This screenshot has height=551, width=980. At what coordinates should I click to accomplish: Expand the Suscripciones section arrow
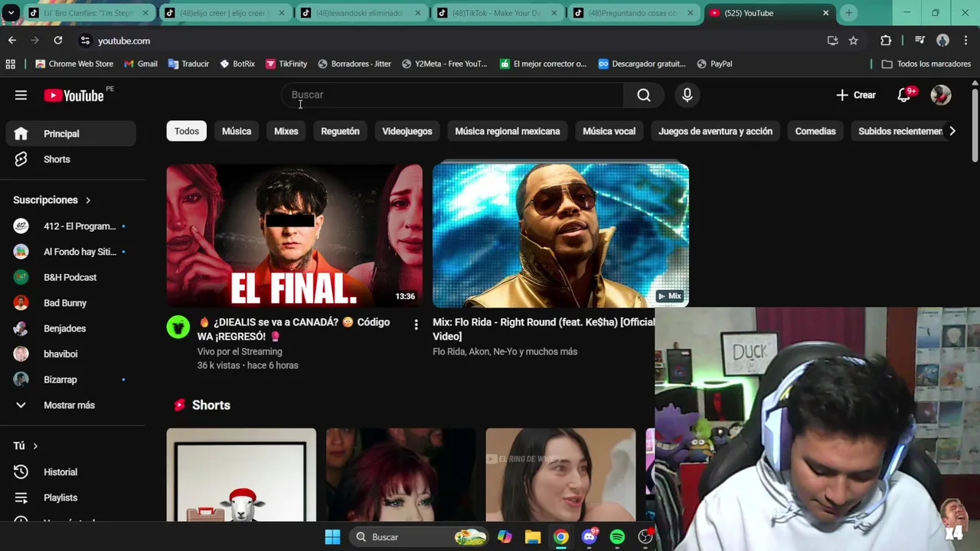[x=88, y=200]
